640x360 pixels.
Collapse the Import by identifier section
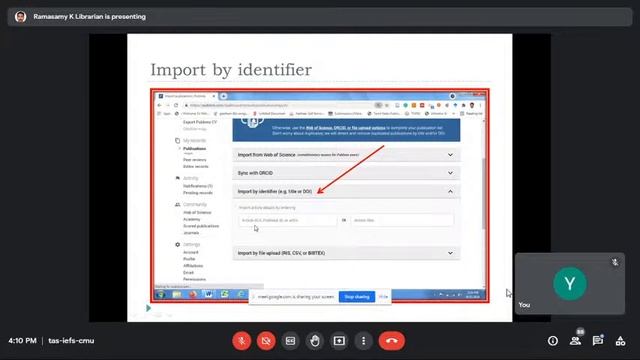346,191
